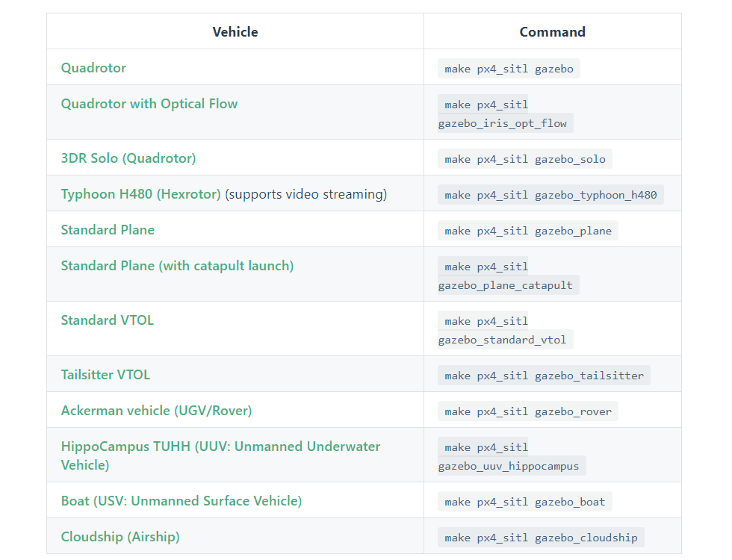Click the gazebo_solo command code

click(525, 159)
